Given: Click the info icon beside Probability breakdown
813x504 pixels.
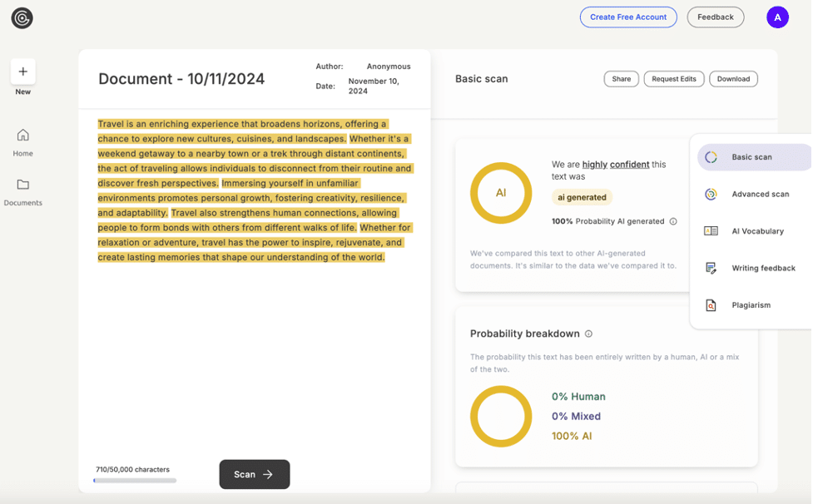Looking at the screenshot, I should coord(589,334).
